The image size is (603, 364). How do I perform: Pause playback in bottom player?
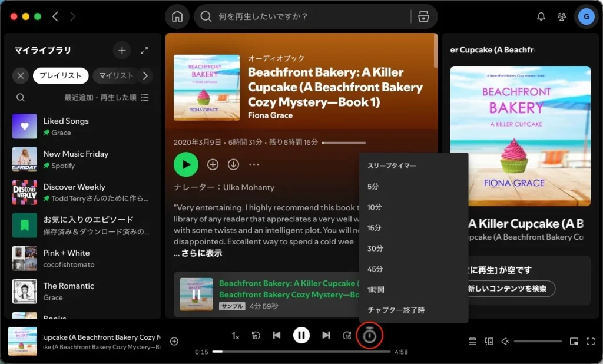[x=301, y=336]
